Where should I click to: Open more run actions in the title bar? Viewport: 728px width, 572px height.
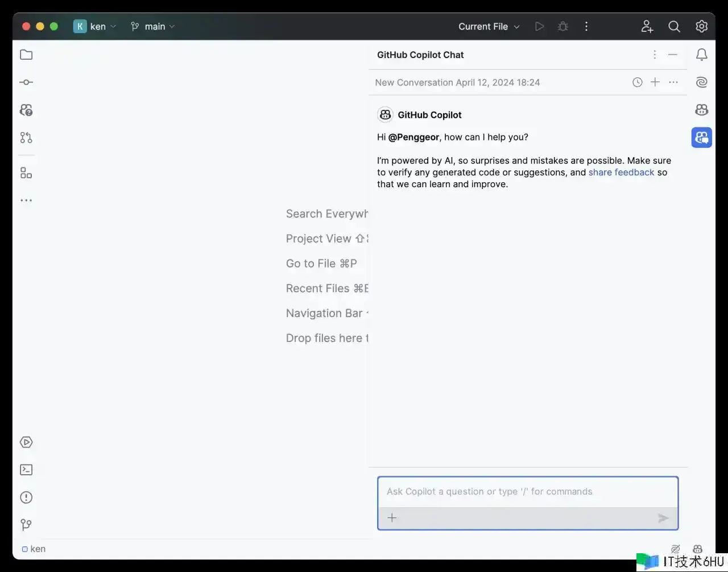coord(586,26)
